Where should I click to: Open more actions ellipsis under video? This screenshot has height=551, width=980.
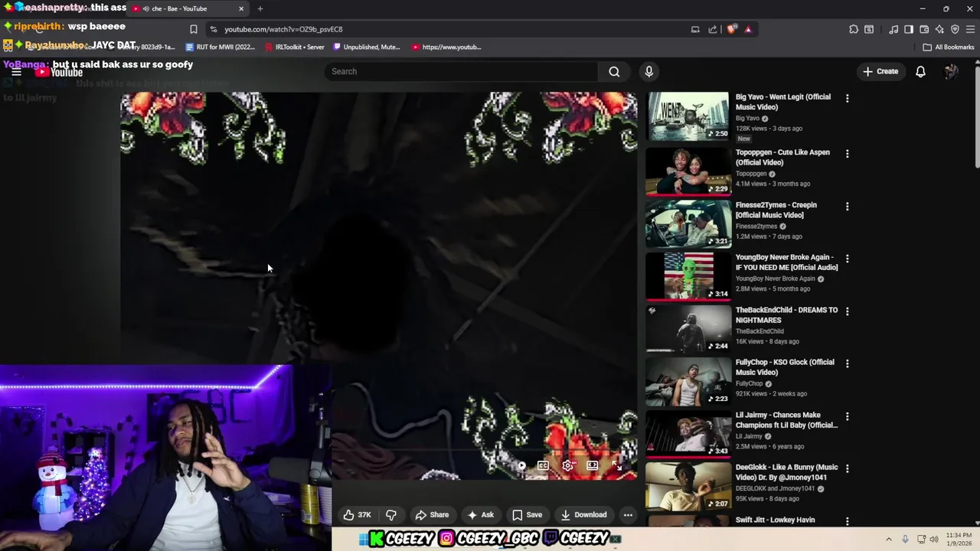[x=628, y=515]
